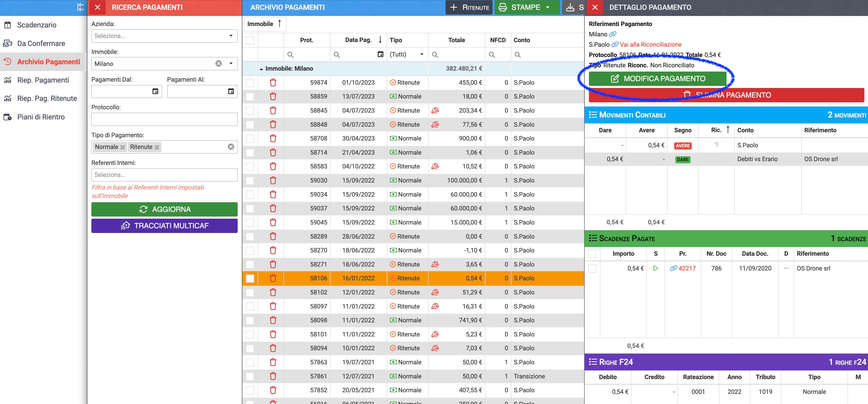This screenshot has height=404, width=868.
Task: Click the green play icon in Scadenze Pagate
Action: pyautogui.click(x=655, y=268)
